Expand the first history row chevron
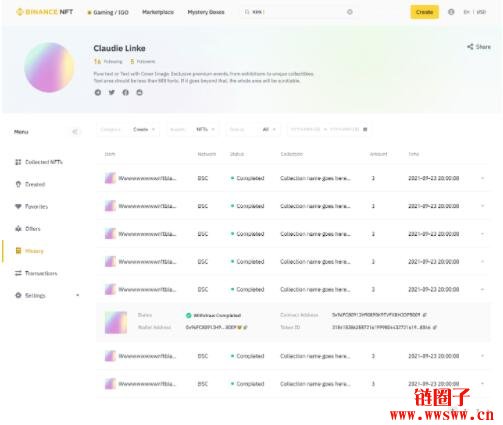The height and width of the screenshot is (425, 503). 482,178
